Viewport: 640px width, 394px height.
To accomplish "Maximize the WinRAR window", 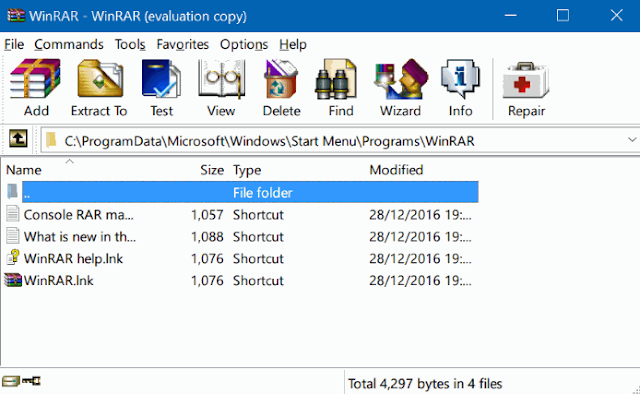I will tap(563, 16).
